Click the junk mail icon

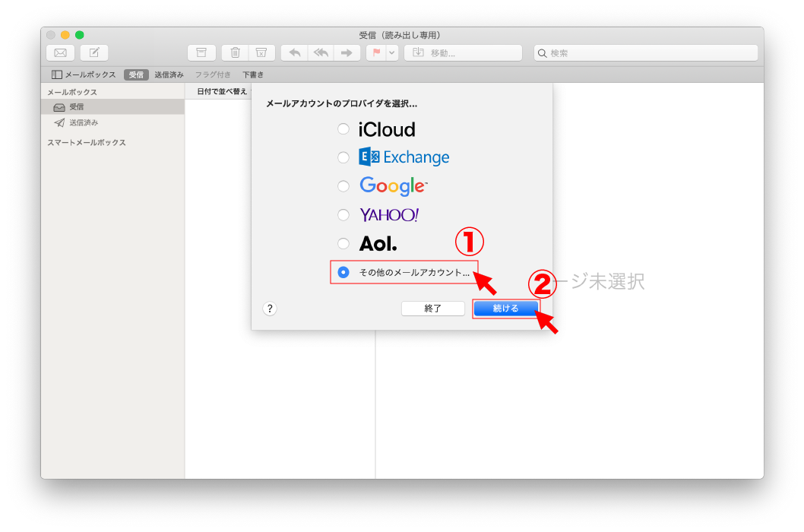tap(261, 52)
